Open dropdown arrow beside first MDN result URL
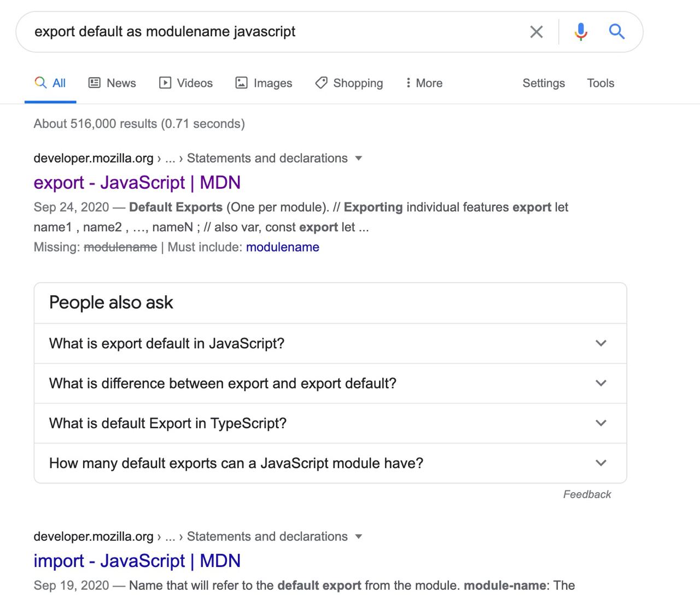This screenshot has width=700, height=597. (359, 159)
